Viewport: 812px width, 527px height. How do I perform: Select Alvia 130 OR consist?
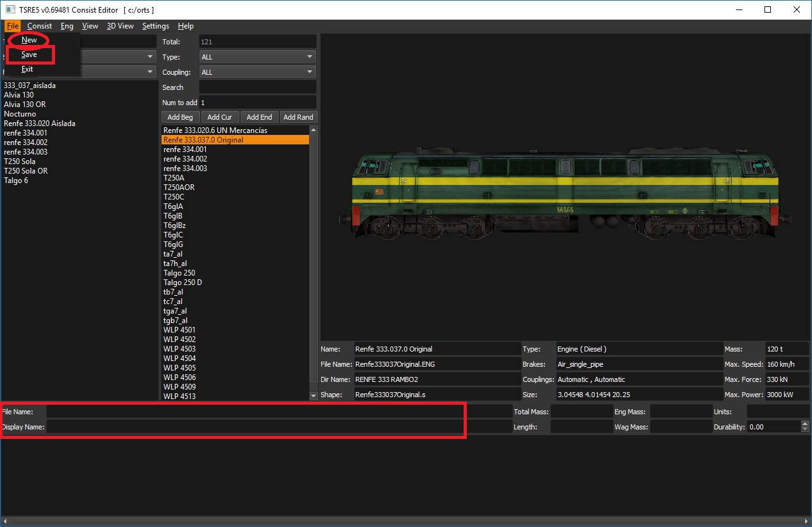coord(25,105)
